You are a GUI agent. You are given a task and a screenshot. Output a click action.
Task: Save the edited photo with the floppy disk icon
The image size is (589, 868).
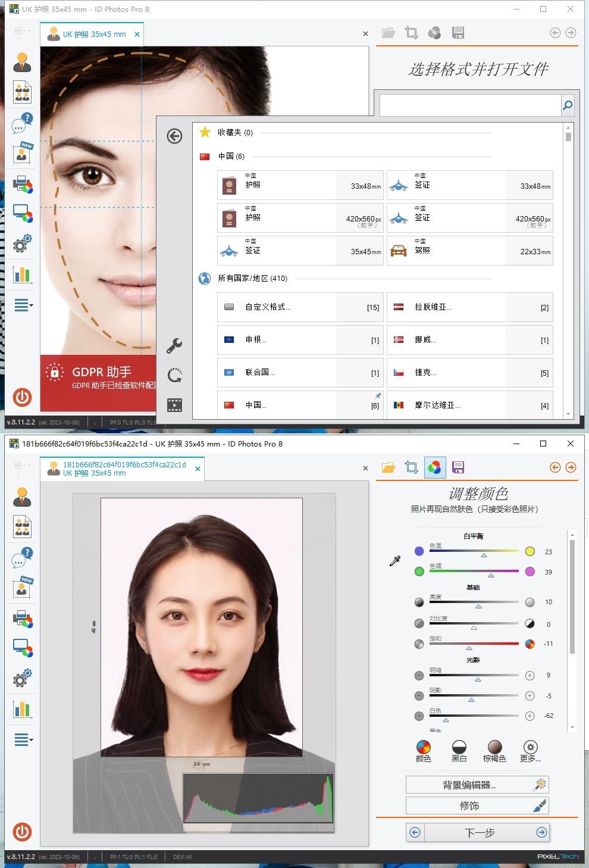point(458,468)
